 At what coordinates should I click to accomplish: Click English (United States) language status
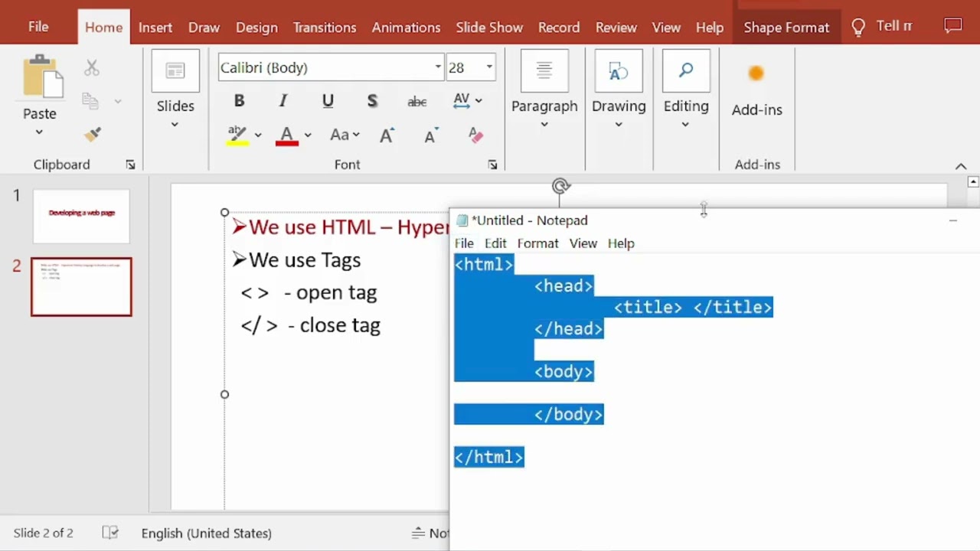[x=206, y=533]
